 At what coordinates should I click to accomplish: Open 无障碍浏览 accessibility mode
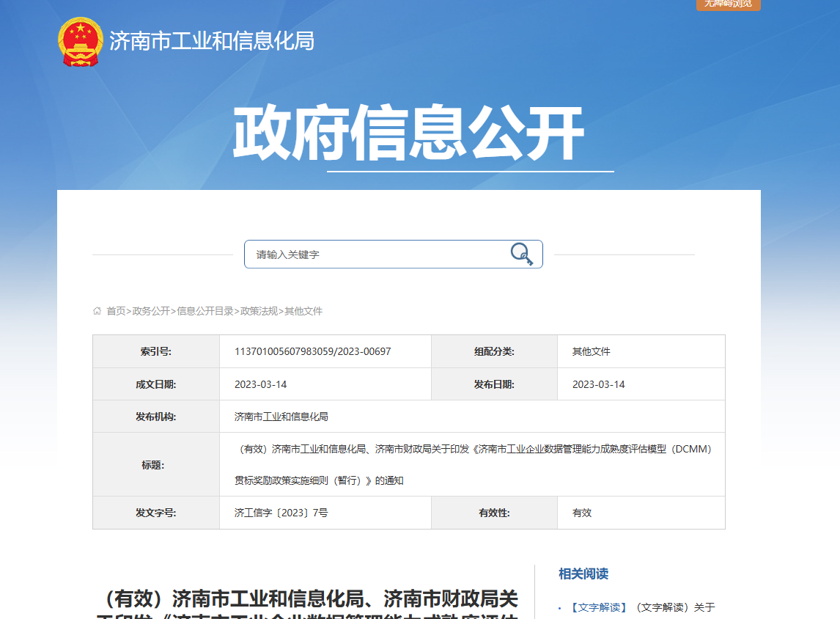[728, 4]
